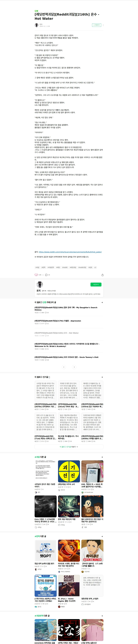Select the #reddit tag
Screen dimensions: 138x644
click(x=65, y=267)
